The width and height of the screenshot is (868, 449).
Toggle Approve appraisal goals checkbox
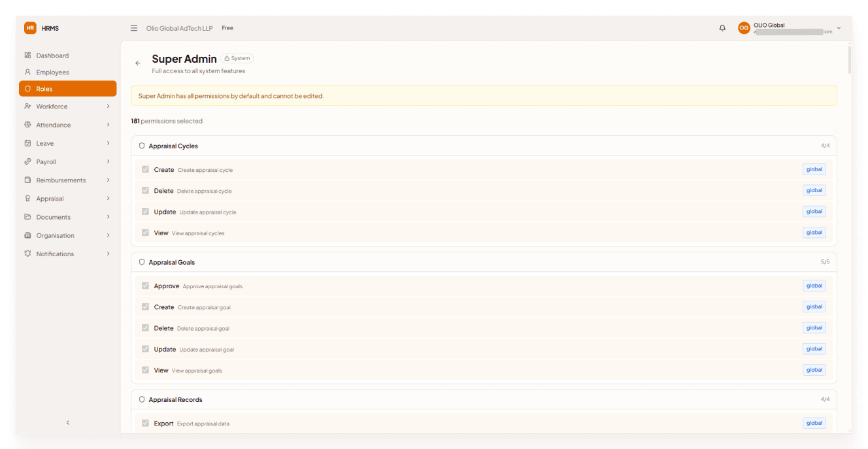(146, 286)
